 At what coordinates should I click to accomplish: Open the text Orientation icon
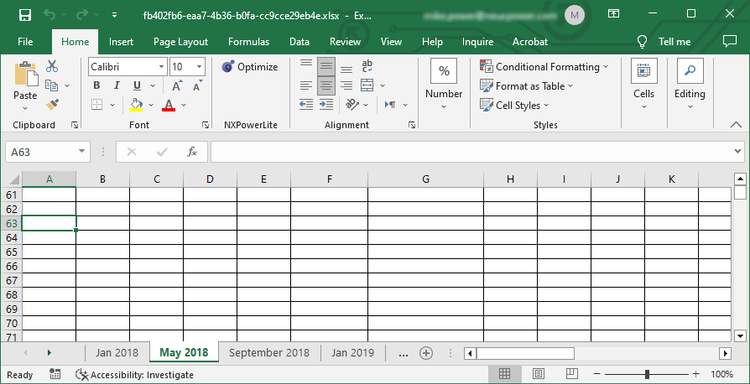pyautogui.click(x=353, y=104)
